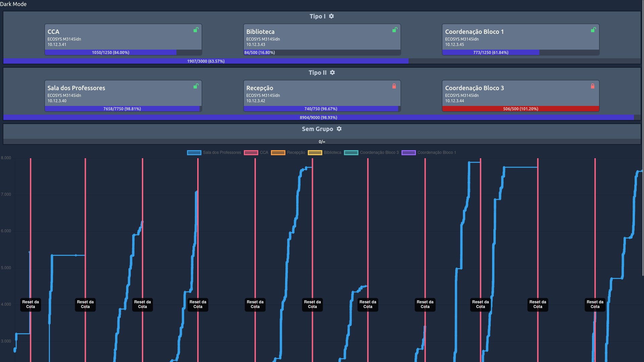Image resolution: width=644 pixels, height=362 pixels.
Task: Open Coordenação Bloco 1 card title
Action: coord(474,32)
